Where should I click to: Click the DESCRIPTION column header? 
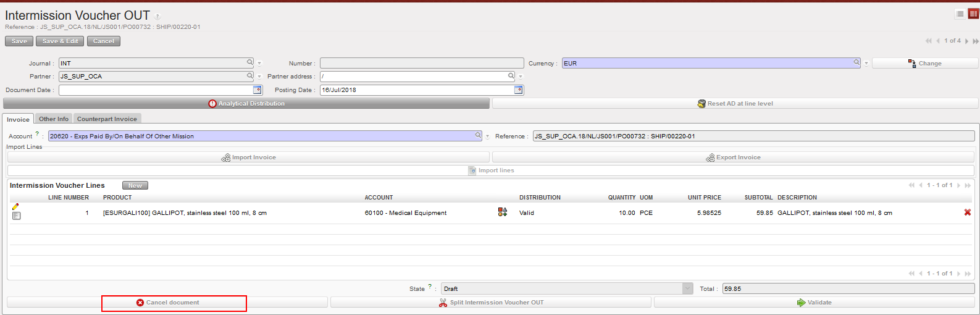797,198
